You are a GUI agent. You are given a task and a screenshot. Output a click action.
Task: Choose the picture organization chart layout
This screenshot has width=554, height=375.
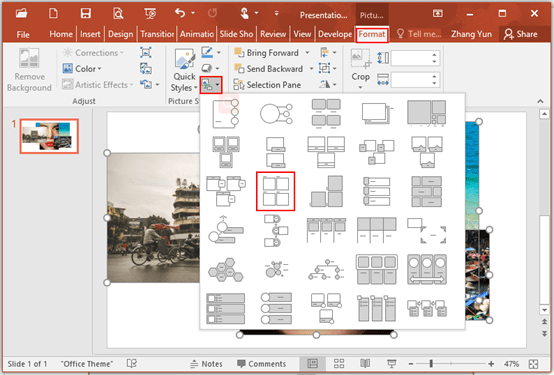coord(326,270)
